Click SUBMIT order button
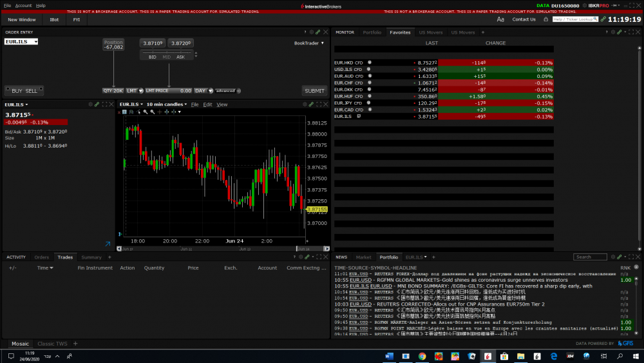 pos(314,91)
